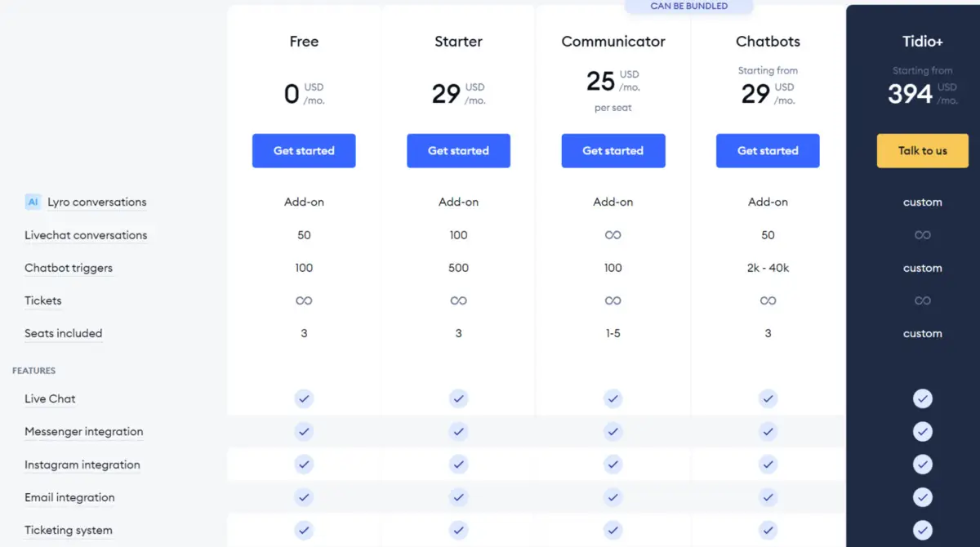Click the Chatbot triggers row label
Screen dimensions: 980x547
pos(69,268)
